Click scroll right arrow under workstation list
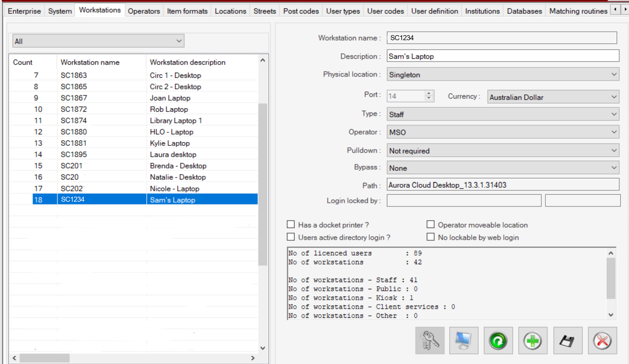The width and height of the screenshot is (629, 364). pos(253,358)
